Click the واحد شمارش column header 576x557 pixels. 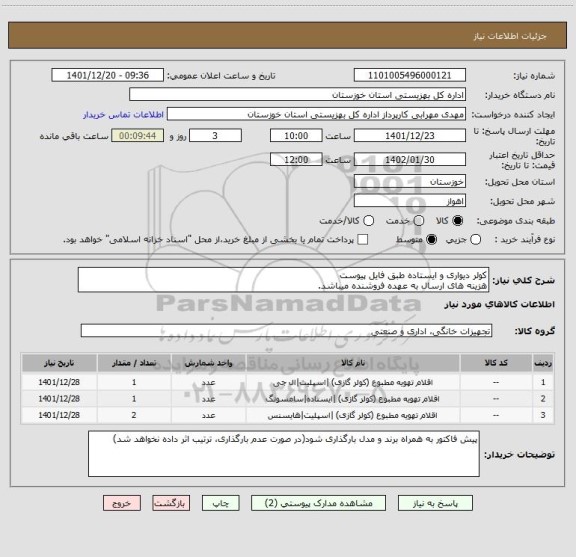[208, 363]
